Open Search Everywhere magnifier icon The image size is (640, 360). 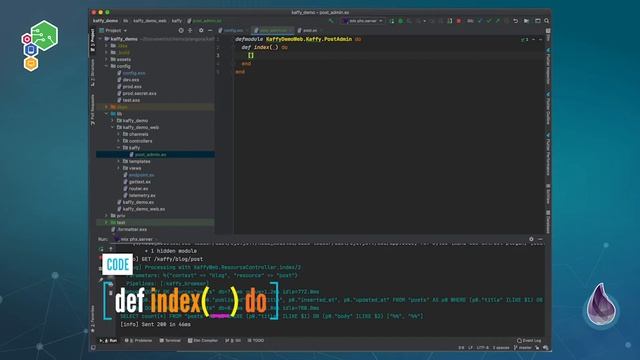[547, 21]
